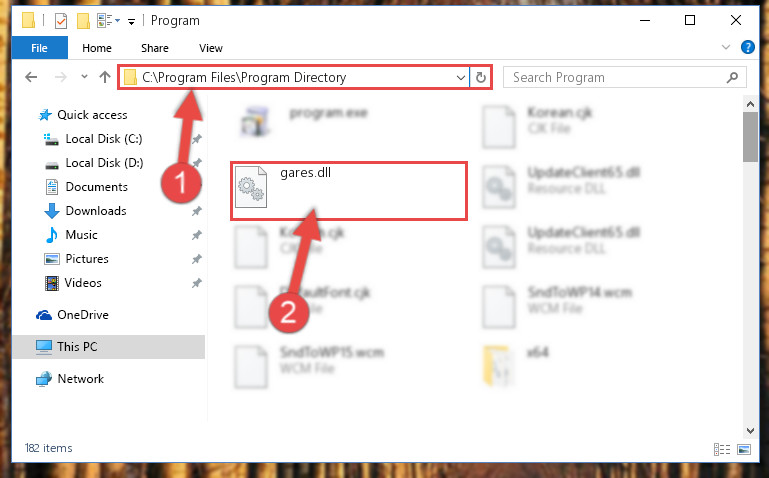The height and width of the screenshot is (478, 769).
Task: Switch to details view in status bar
Action: 721,449
